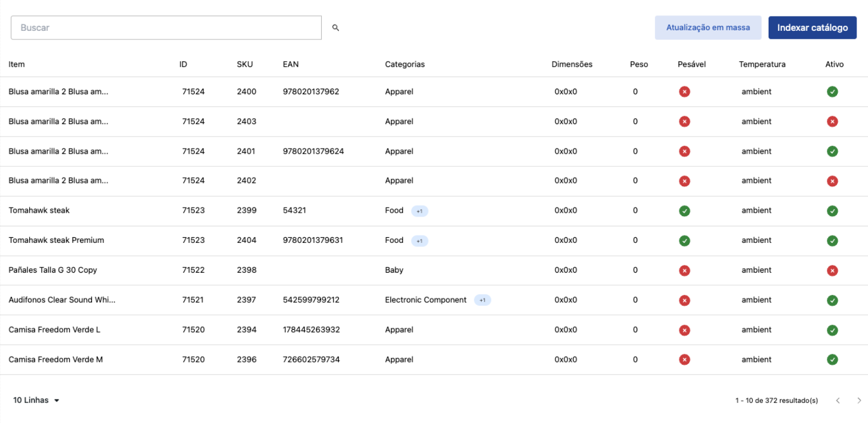
Task: Click the search magnifier icon
Action: (x=335, y=27)
